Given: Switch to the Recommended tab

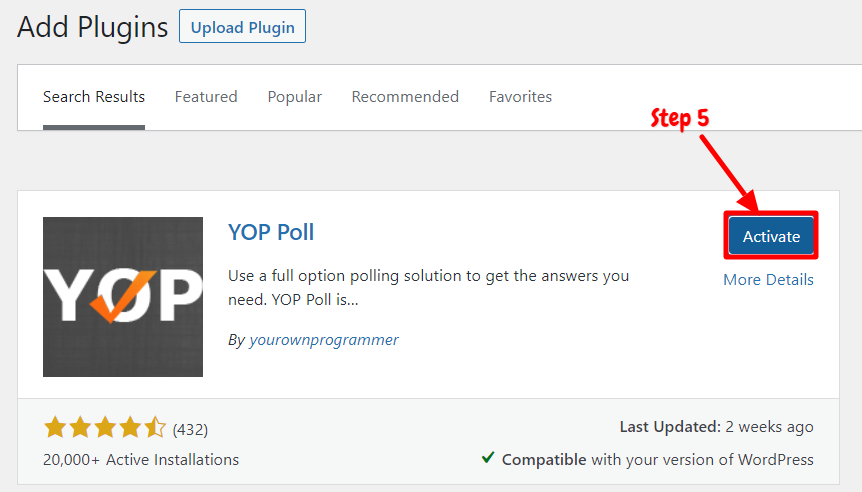Looking at the screenshot, I should [x=405, y=97].
